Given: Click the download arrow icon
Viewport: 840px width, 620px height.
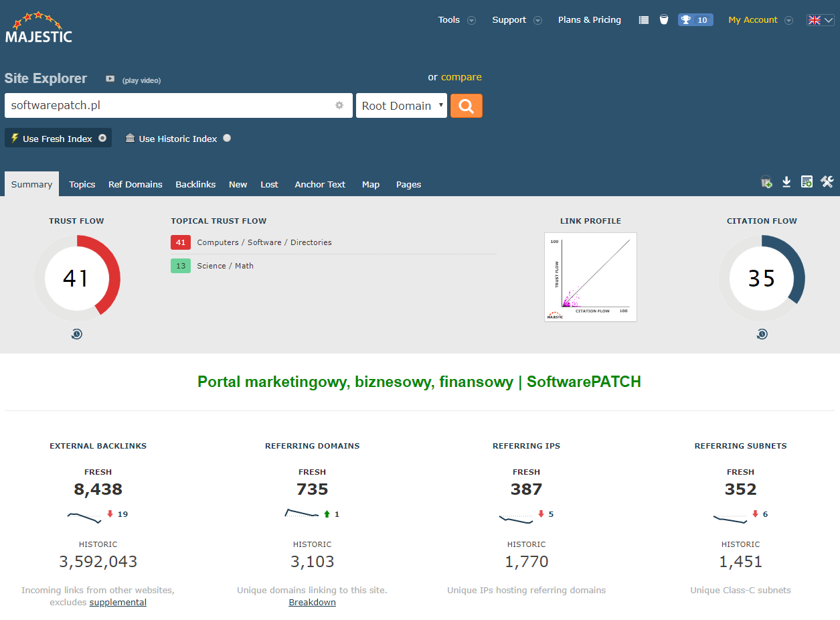Looking at the screenshot, I should point(786,181).
